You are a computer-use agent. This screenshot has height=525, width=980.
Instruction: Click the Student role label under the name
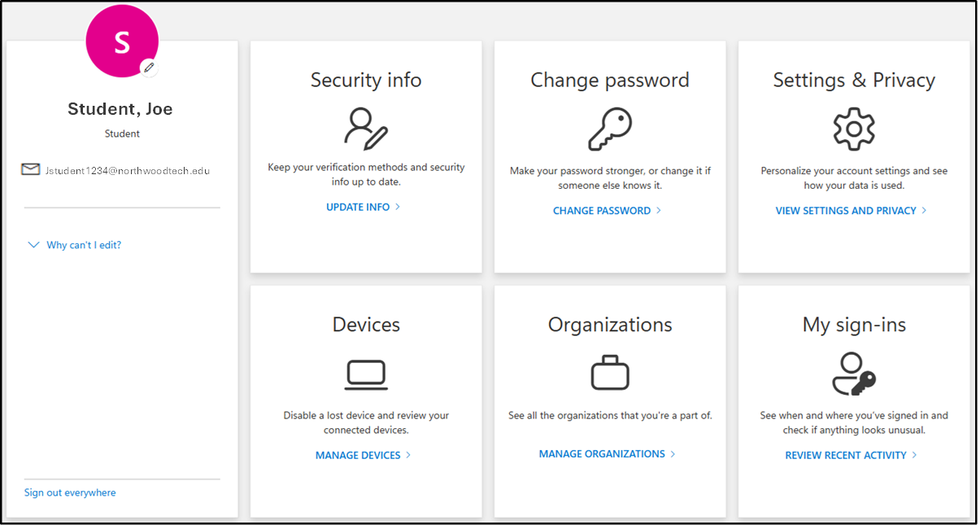122,133
